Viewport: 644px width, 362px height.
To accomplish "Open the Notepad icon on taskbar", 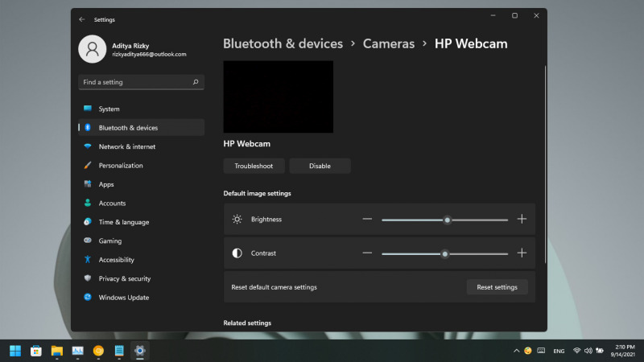I will (119, 351).
